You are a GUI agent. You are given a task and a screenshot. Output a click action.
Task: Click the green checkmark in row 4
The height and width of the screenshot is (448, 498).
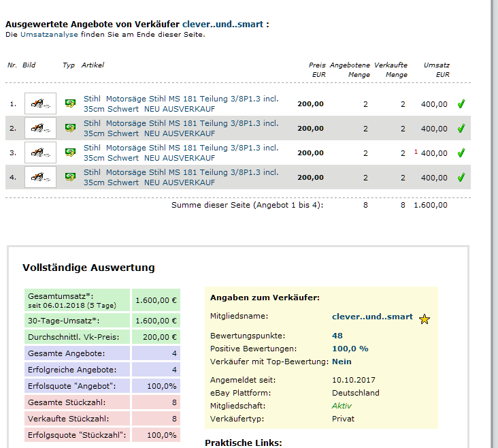[461, 178]
